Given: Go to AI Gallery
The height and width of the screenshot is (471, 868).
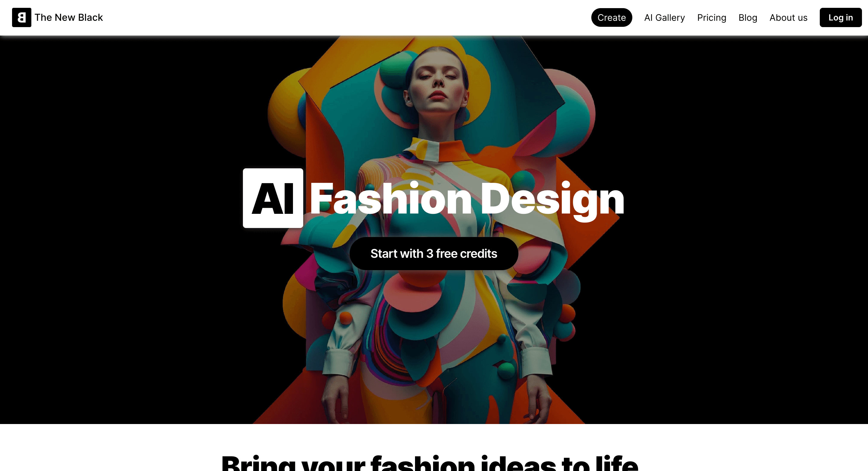Looking at the screenshot, I should coord(665,17).
